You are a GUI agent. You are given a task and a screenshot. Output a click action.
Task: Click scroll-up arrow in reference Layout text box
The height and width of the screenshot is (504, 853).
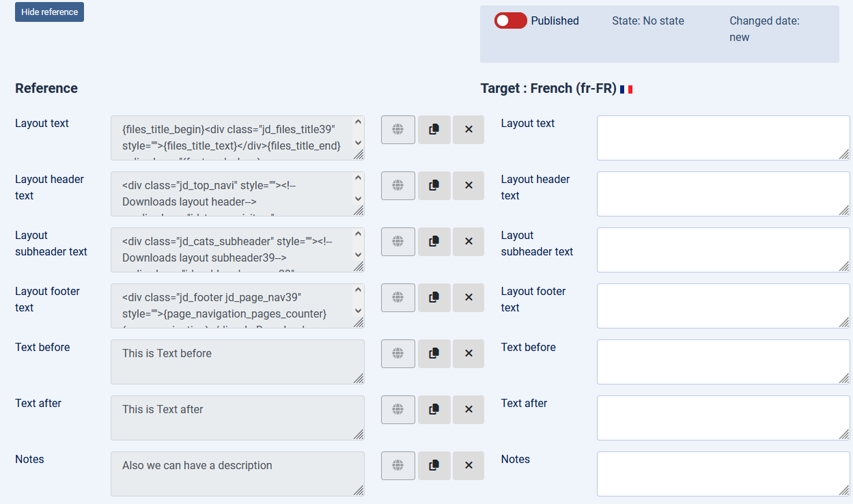[359, 122]
